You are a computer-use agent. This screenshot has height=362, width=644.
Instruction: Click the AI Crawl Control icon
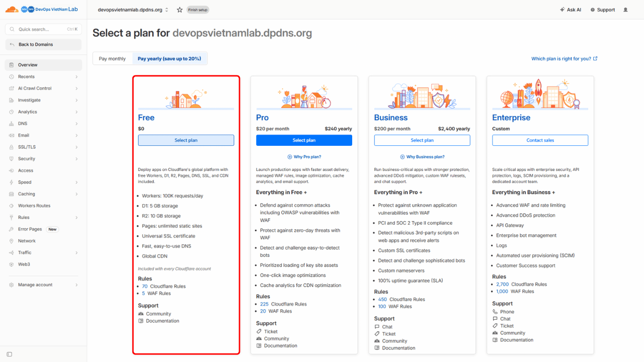click(12, 88)
